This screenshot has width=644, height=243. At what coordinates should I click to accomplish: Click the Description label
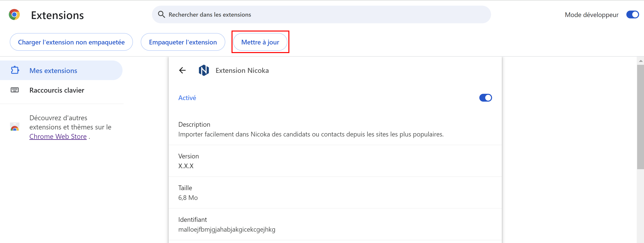click(x=194, y=124)
